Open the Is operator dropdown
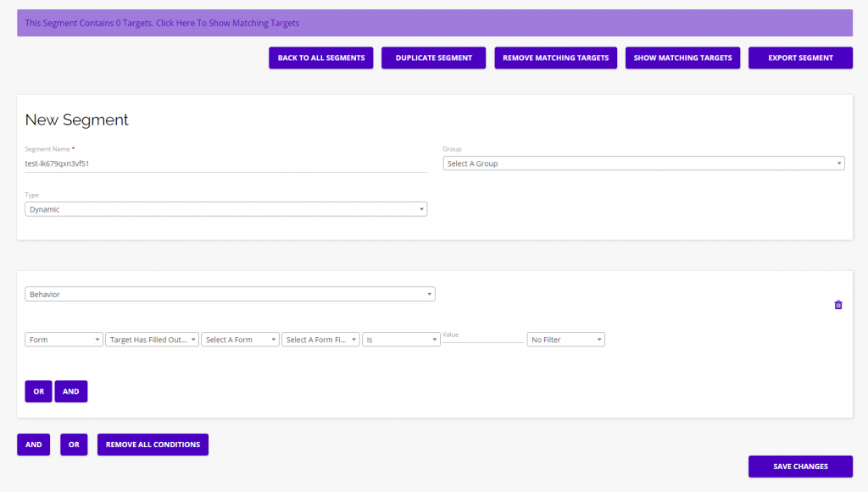 (401, 339)
